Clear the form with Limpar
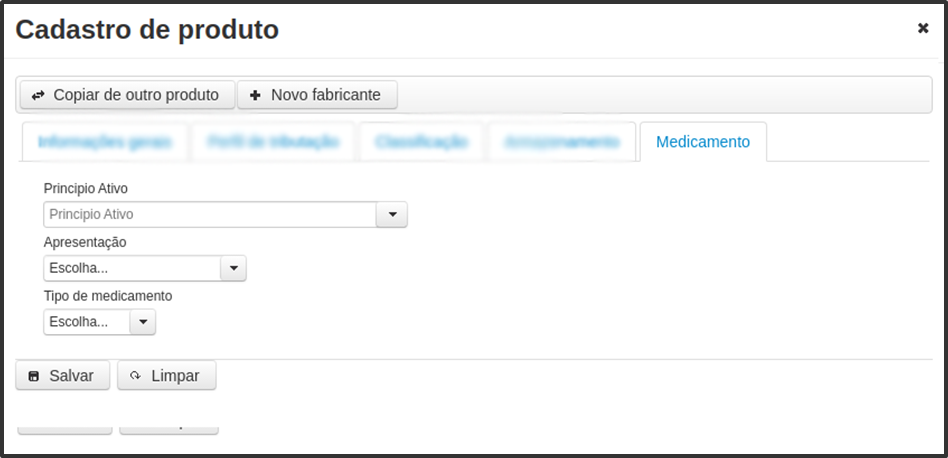The width and height of the screenshot is (948, 458). 167,376
